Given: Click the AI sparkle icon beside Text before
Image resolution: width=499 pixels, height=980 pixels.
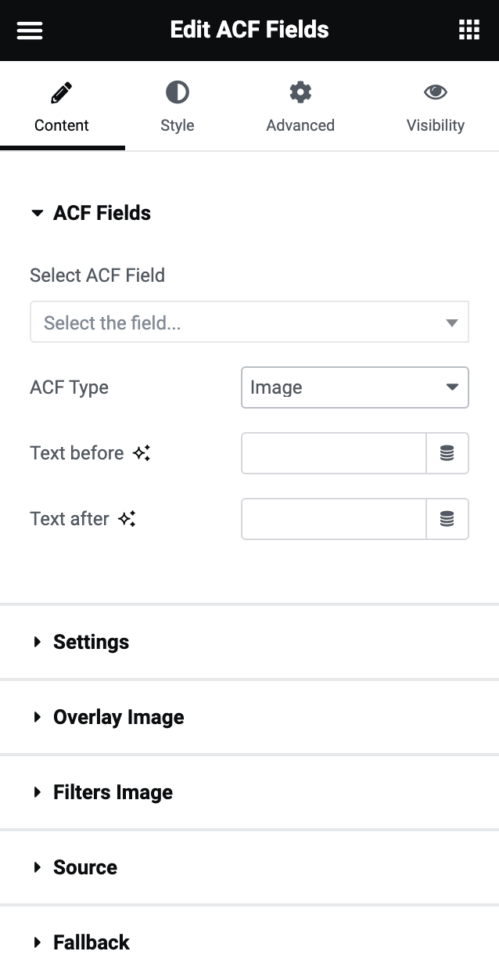Looking at the screenshot, I should (x=140, y=452).
